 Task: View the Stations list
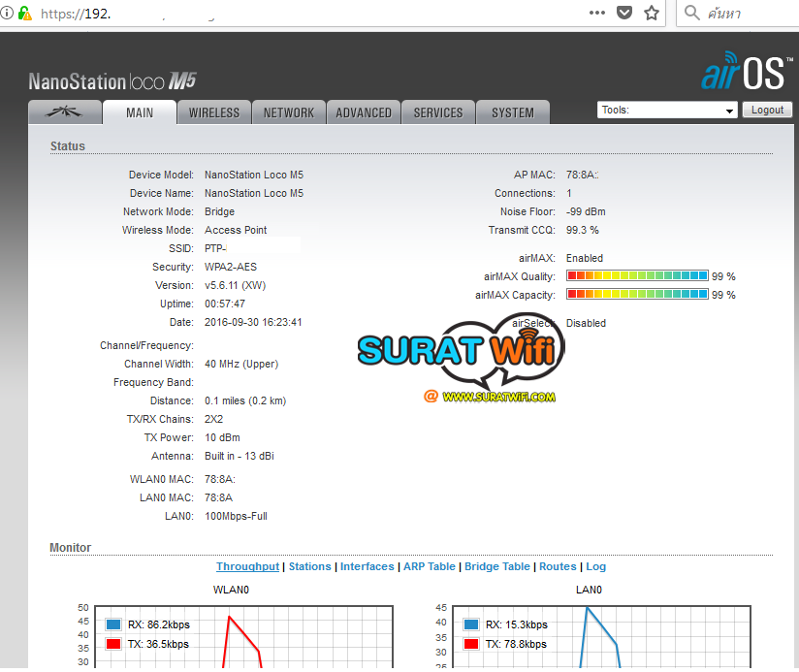[310, 566]
